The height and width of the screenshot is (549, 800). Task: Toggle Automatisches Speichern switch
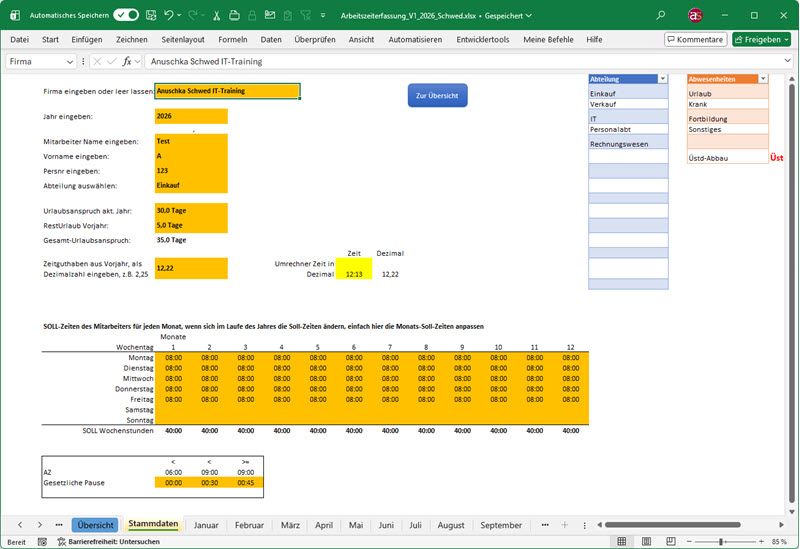(x=126, y=16)
